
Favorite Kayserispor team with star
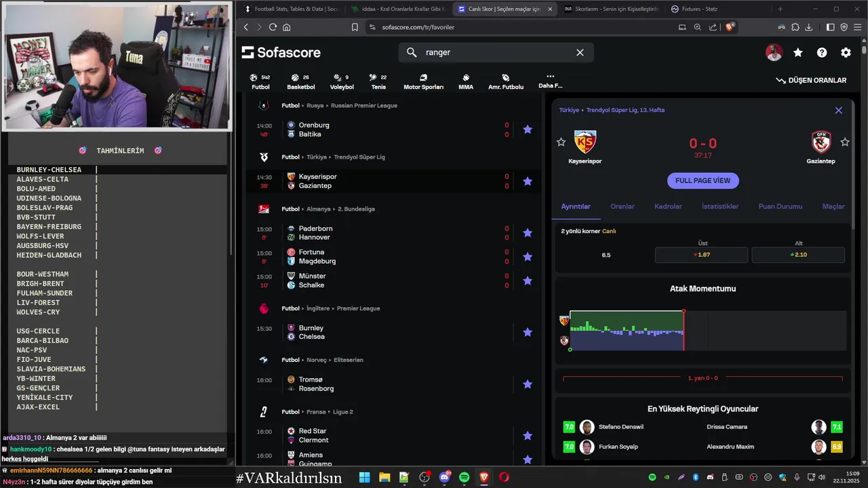pos(561,142)
